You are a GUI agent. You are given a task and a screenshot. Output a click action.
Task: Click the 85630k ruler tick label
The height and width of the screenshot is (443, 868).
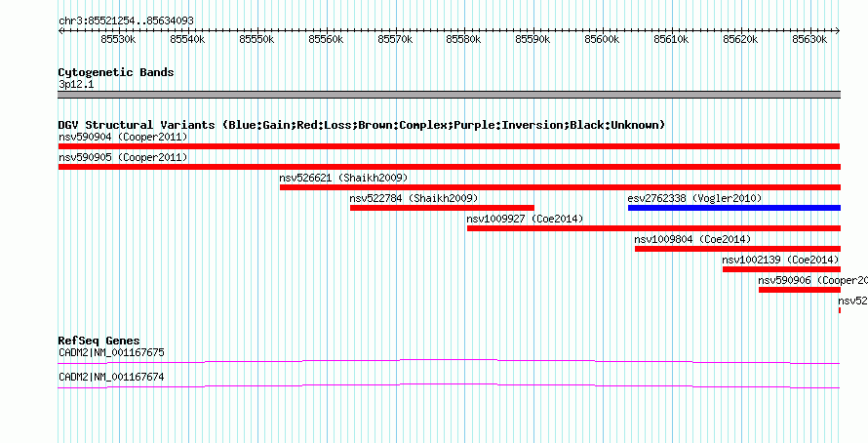pyautogui.click(x=809, y=40)
